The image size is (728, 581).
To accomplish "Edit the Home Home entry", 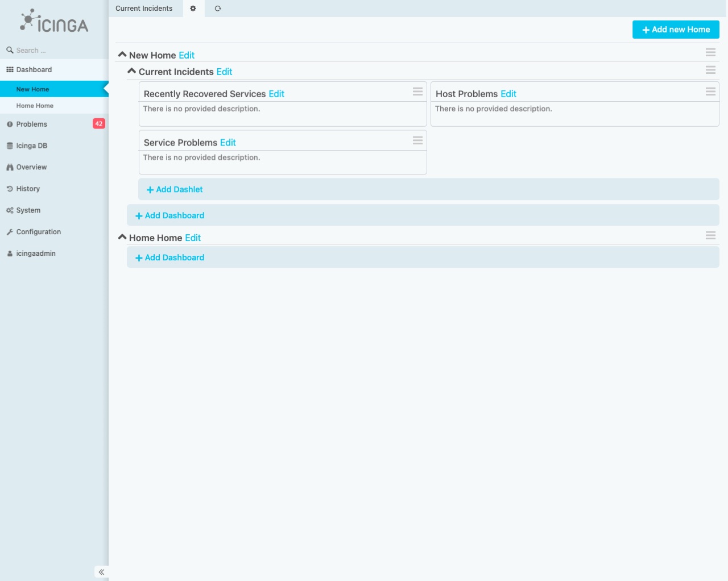I will coord(193,238).
